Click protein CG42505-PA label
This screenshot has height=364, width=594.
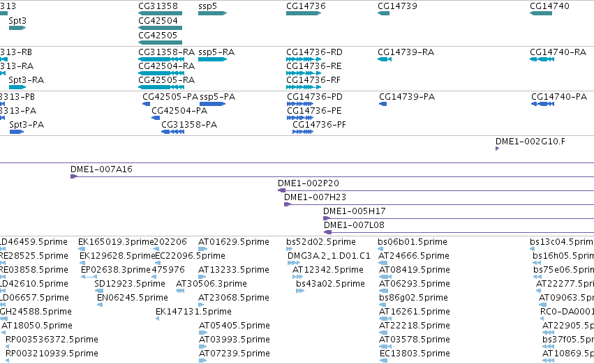click(x=170, y=97)
